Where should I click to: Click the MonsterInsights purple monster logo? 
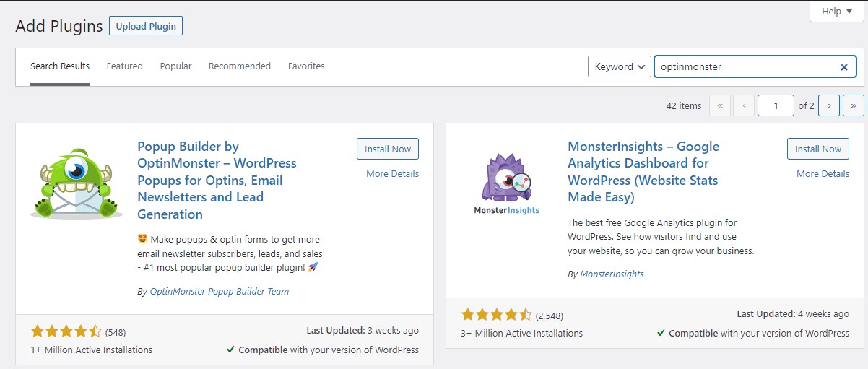507,183
